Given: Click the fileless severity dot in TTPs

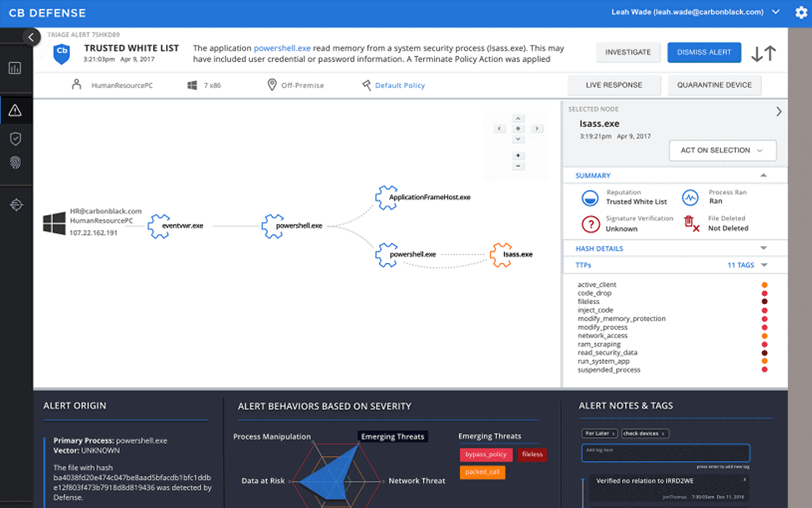Looking at the screenshot, I should point(764,302).
